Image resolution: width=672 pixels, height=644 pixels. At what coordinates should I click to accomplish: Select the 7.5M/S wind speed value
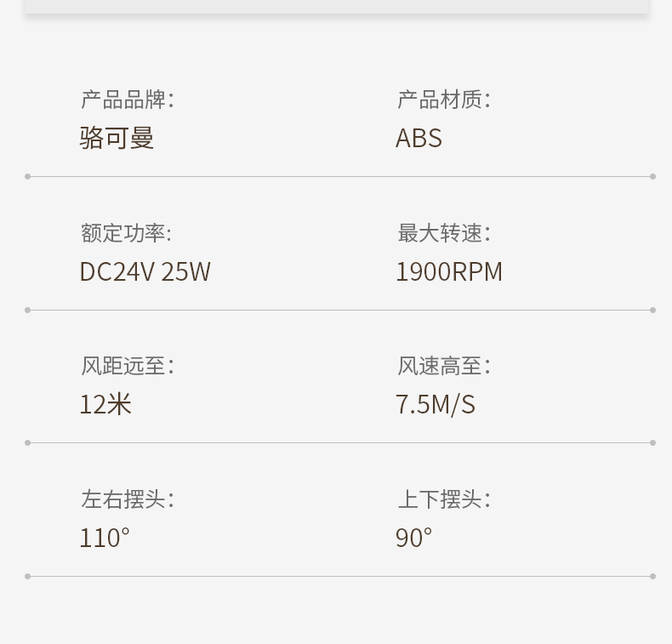[x=436, y=404]
